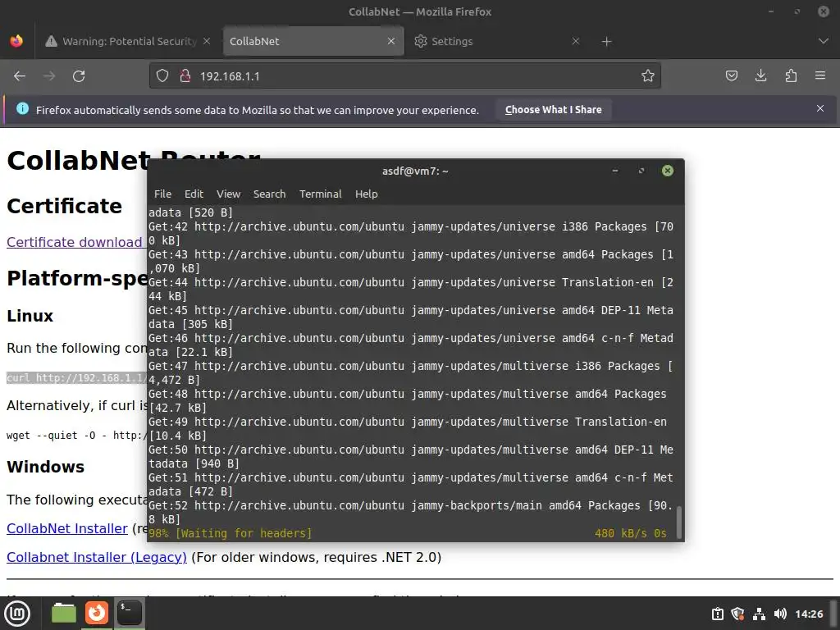The image size is (840, 630).
Task: Open the terminal Help menu
Action: point(367,194)
